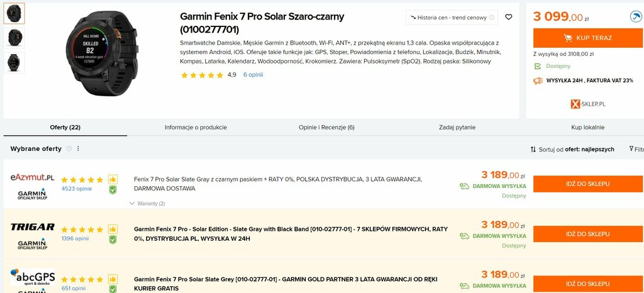The image size is (644, 293).
Task: Open the Opinie i Recenzje (6) tab
Action: pyautogui.click(x=326, y=128)
